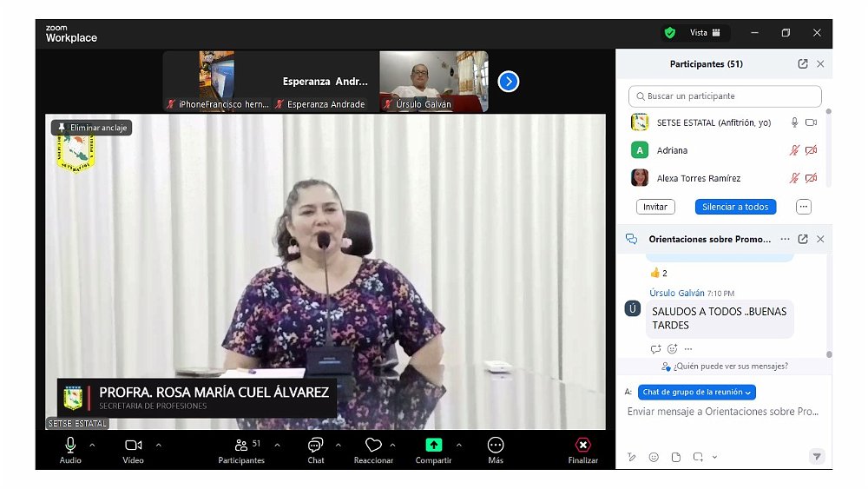
Task: Open the emoji picker in chat input
Action: click(x=654, y=457)
